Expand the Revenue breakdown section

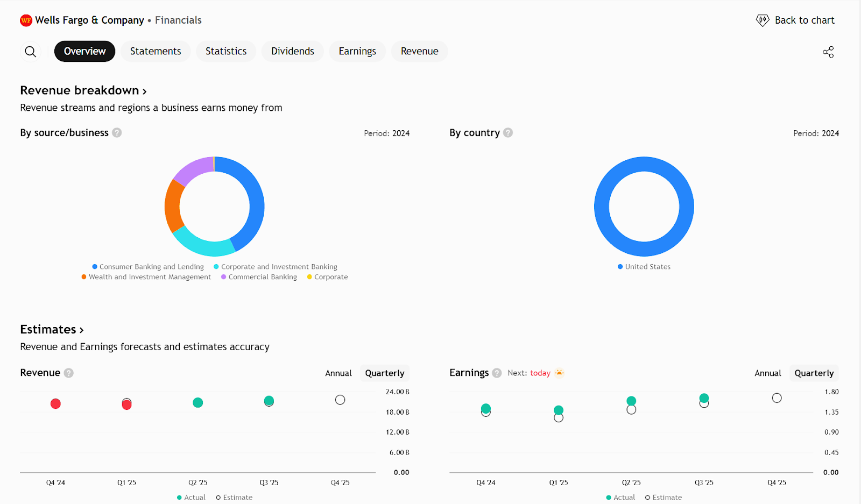pos(83,90)
